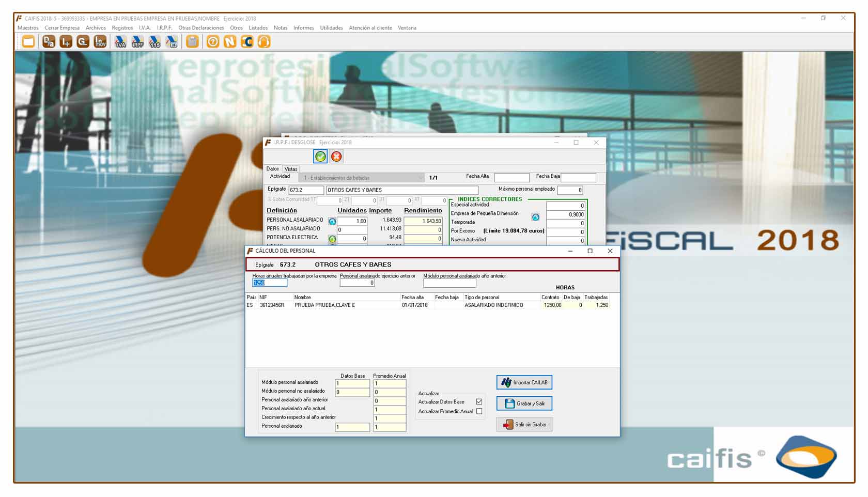The image size is (868, 497).
Task: Click the Máximo personal empleado field
Action: (x=570, y=190)
